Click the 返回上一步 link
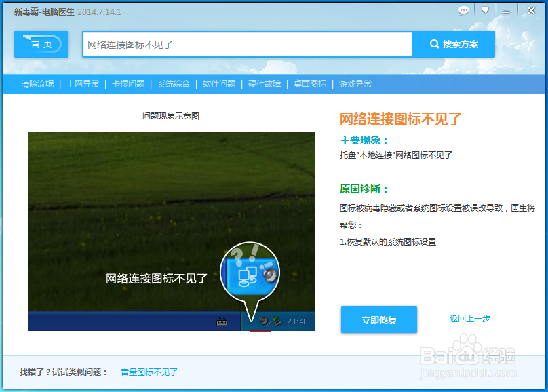Screen dimensions: 548x392 coord(470,319)
